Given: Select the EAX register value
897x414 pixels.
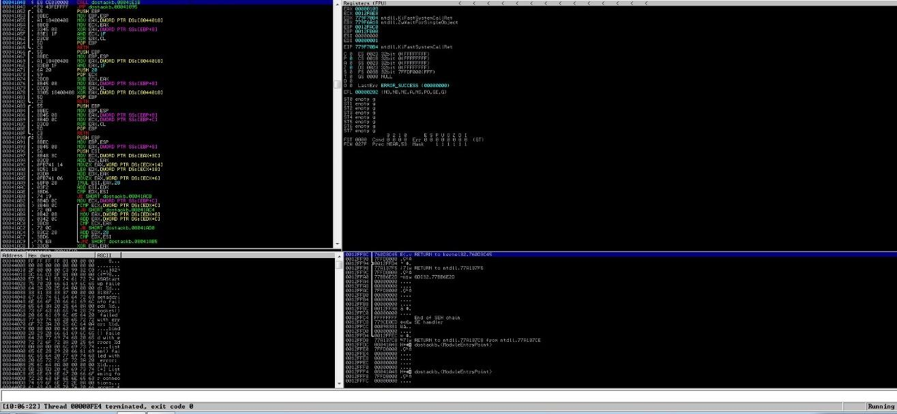Looking at the screenshot, I should [x=360, y=9].
